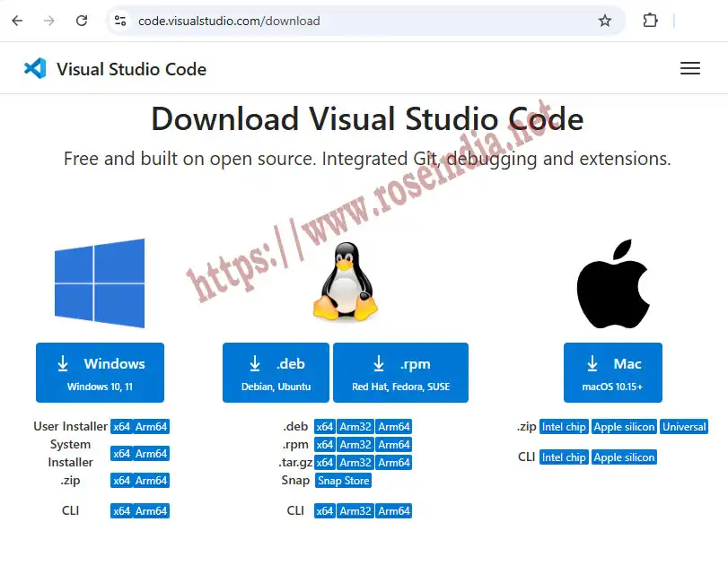Go back to the previous page
Image resolution: width=728 pixels, height=583 pixels.
(17, 21)
